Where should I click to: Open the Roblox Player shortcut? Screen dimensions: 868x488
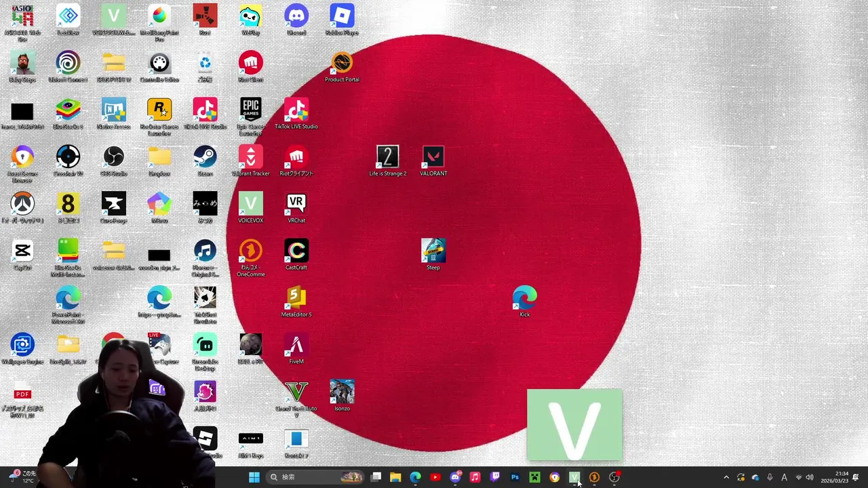click(x=342, y=20)
